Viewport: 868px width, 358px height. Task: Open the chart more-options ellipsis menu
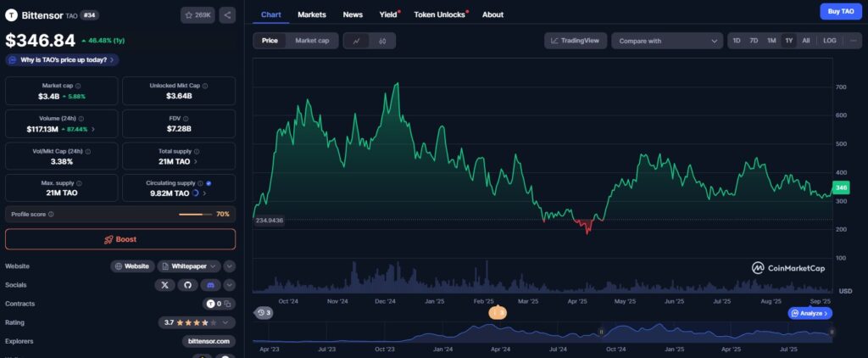[x=854, y=41]
